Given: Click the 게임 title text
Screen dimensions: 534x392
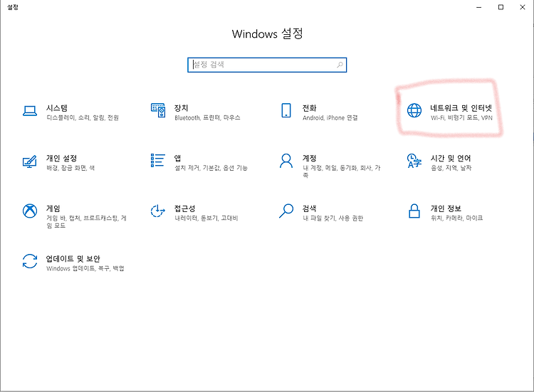Looking at the screenshot, I should pyautogui.click(x=53, y=208).
